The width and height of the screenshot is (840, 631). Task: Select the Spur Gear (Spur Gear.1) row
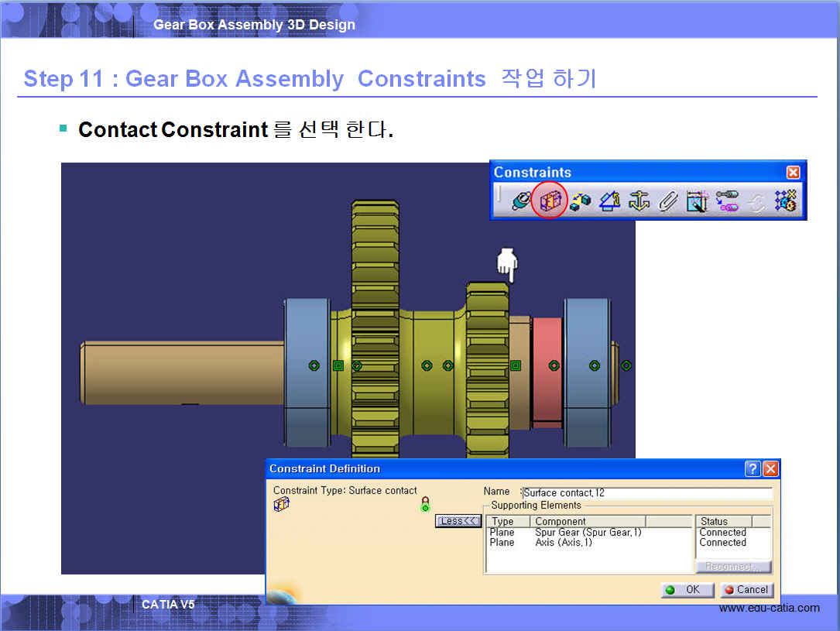588,533
